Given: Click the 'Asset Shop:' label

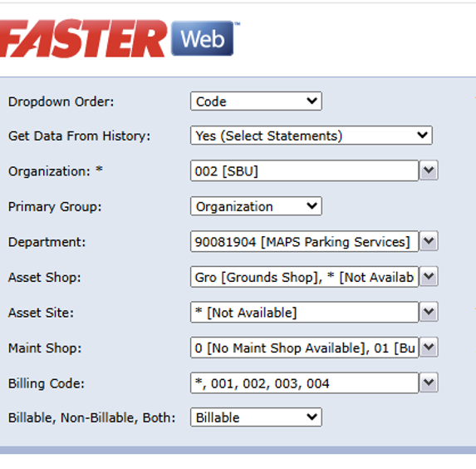Looking at the screenshot, I should [45, 278].
